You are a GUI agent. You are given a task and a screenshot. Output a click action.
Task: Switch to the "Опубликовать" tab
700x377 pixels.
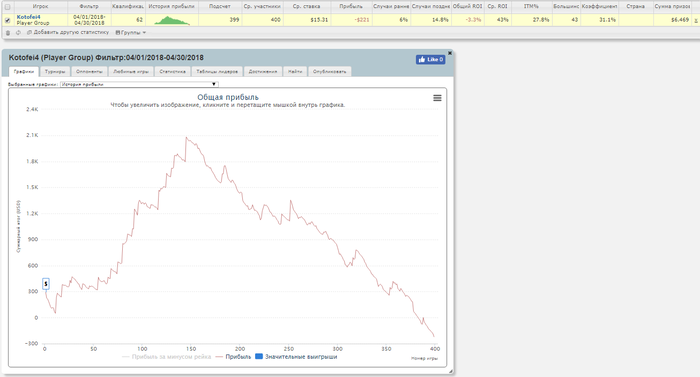click(329, 71)
